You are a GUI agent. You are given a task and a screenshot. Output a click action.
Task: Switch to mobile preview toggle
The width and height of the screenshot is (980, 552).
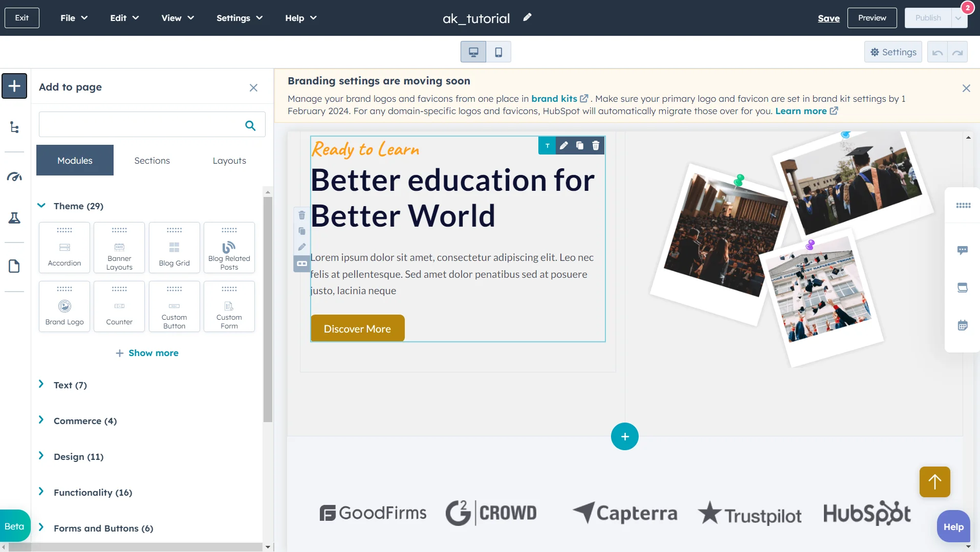pyautogui.click(x=498, y=52)
